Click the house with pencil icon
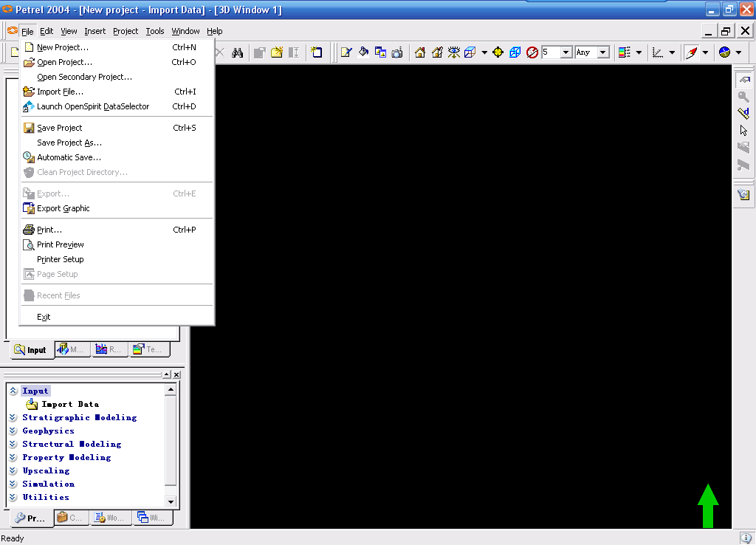756x545 pixels. point(437,52)
